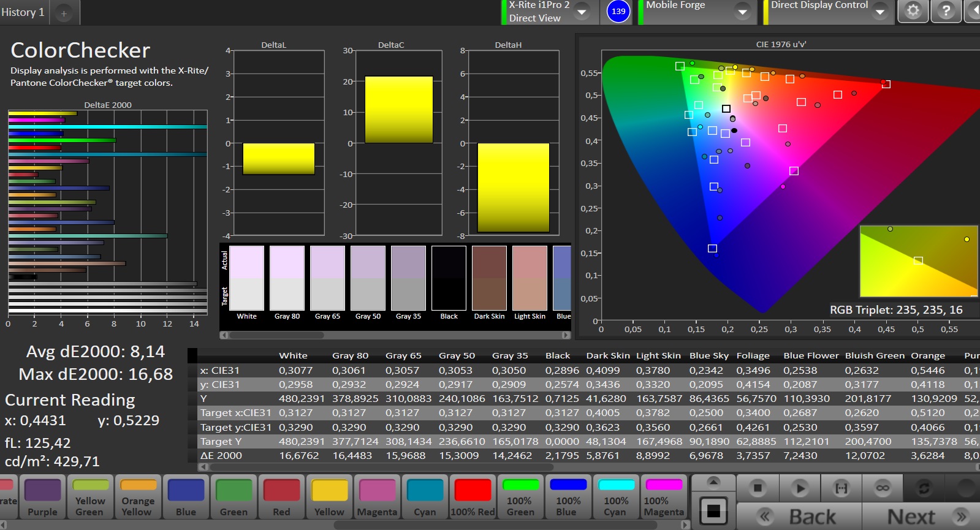Click the Gray 50 swatch comparison thumbnail
Screen dimensions: 980x530
coord(368,278)
